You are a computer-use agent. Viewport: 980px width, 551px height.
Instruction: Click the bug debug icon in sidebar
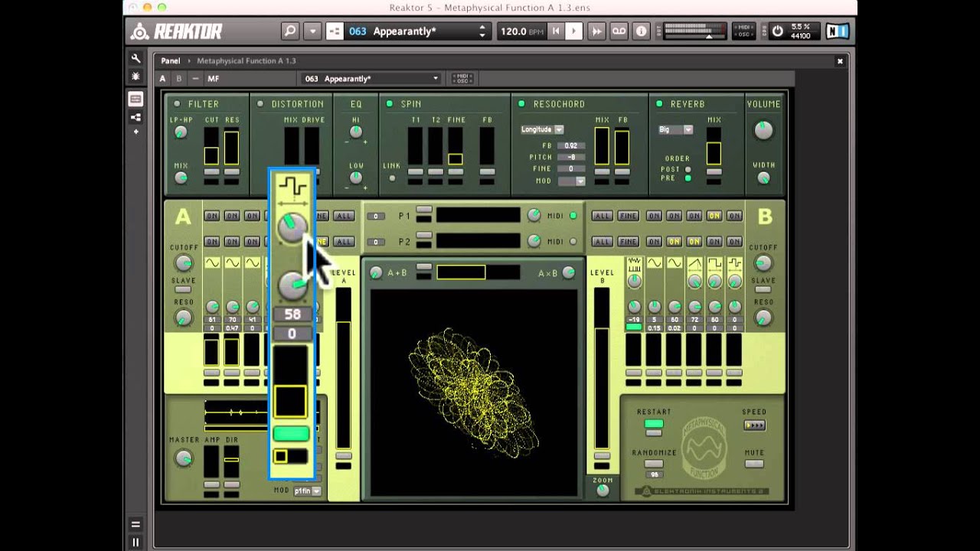tap(136, 77)
